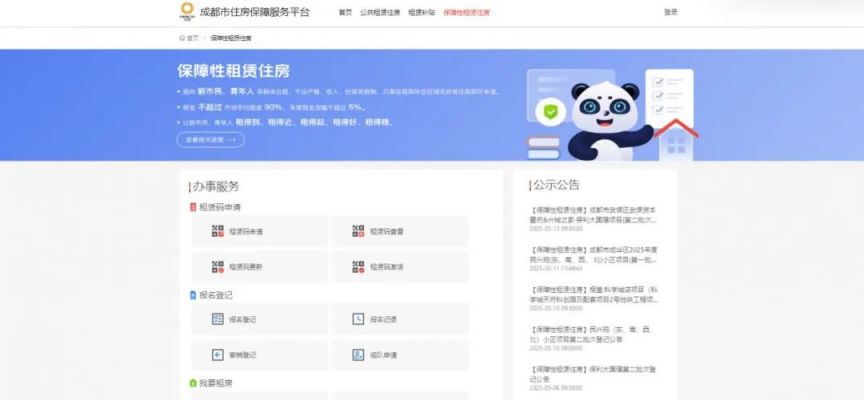Click the 报名记录 clock icon

point(358,319)
